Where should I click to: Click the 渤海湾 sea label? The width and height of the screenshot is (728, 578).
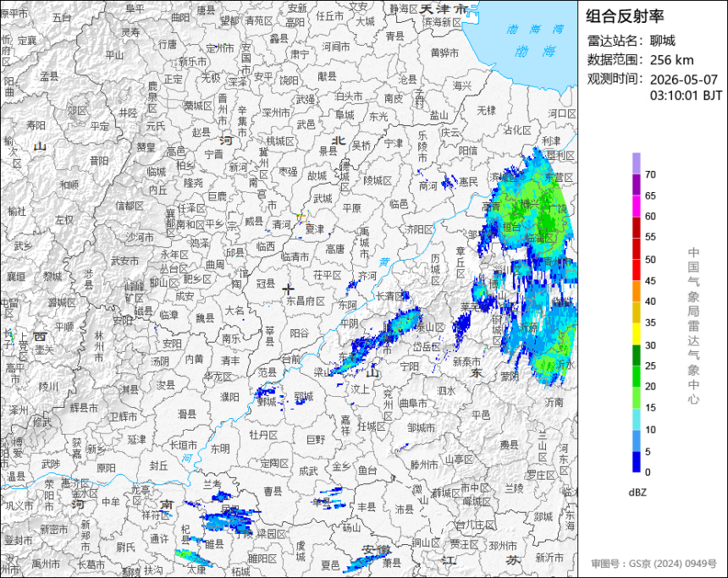tap(535, 30)
